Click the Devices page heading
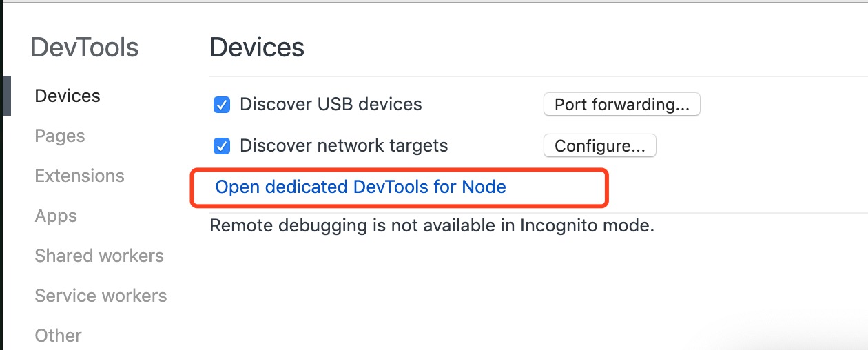The image size is (868, 350). click(x=257, y=48)
